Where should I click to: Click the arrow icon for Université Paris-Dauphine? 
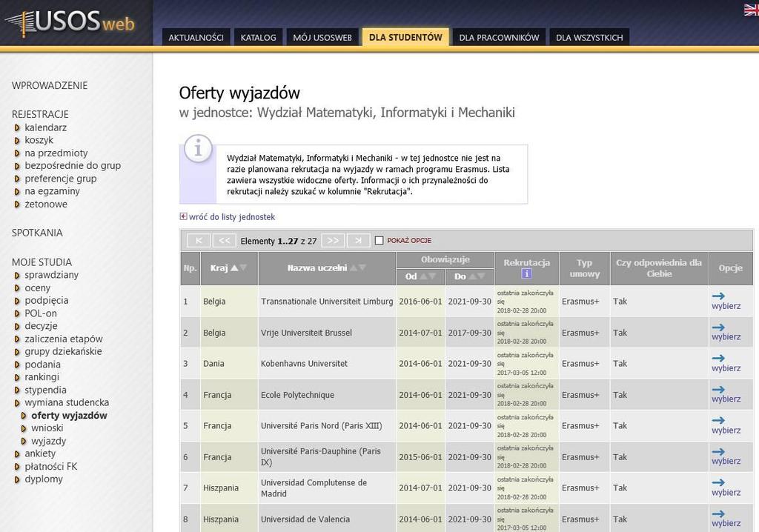click(718, 452)
